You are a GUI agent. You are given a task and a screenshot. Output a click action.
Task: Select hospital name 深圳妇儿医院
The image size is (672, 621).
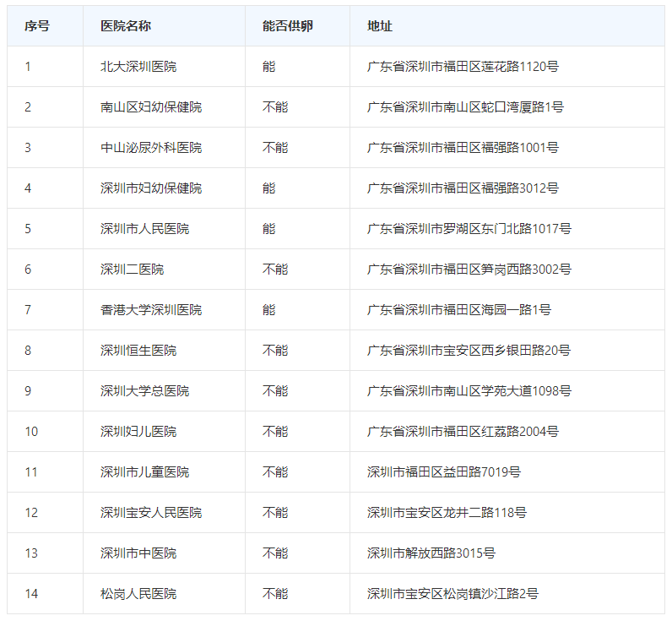tap(138, 431)
